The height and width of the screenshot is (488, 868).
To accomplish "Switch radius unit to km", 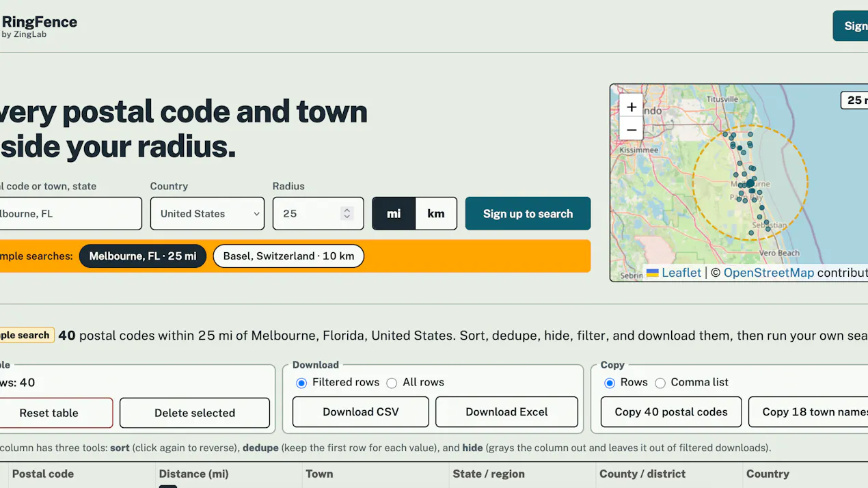I will [x=436, y=213].
